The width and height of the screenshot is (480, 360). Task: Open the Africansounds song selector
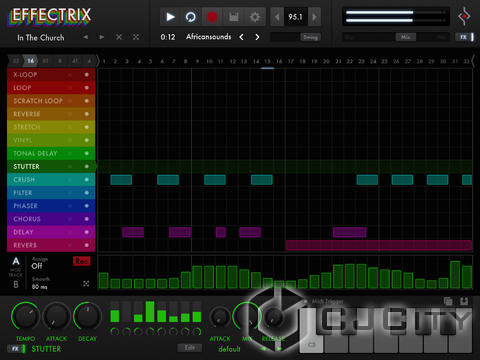(x=209, y=37)
